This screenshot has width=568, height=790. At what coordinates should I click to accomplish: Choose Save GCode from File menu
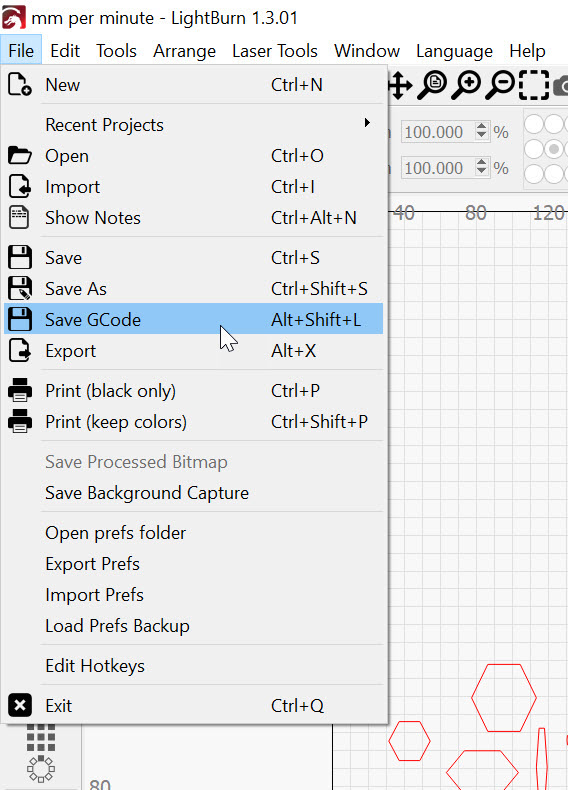click(194, 319)
